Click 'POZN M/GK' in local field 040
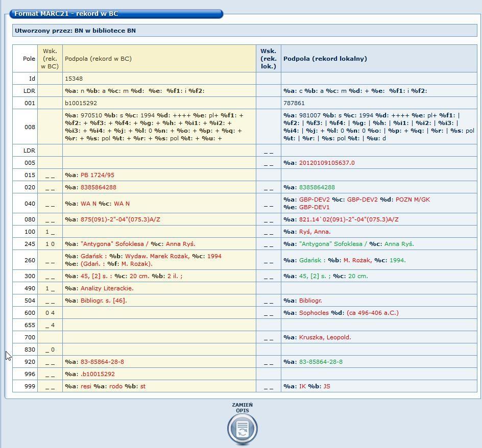This screenshot has height=448, width=482. coord(413,200)
